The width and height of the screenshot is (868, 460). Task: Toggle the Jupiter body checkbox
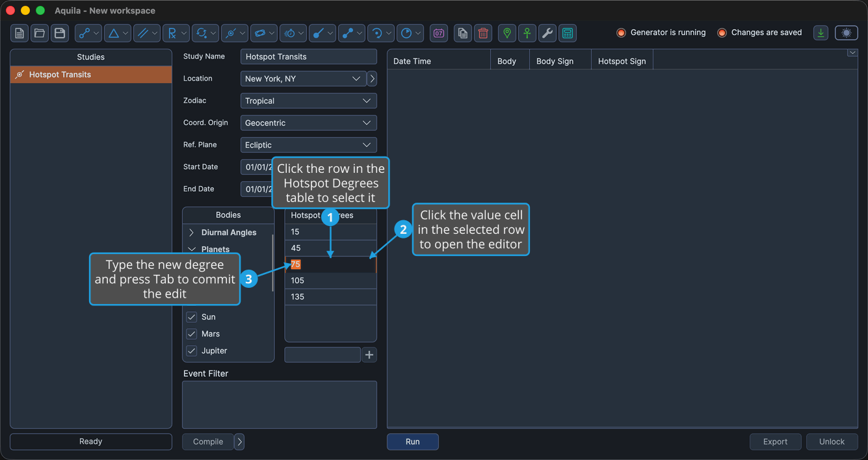191,351
